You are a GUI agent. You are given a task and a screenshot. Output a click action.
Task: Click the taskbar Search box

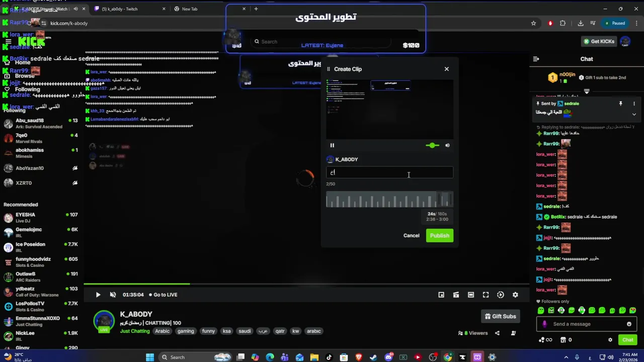point(196,357)
